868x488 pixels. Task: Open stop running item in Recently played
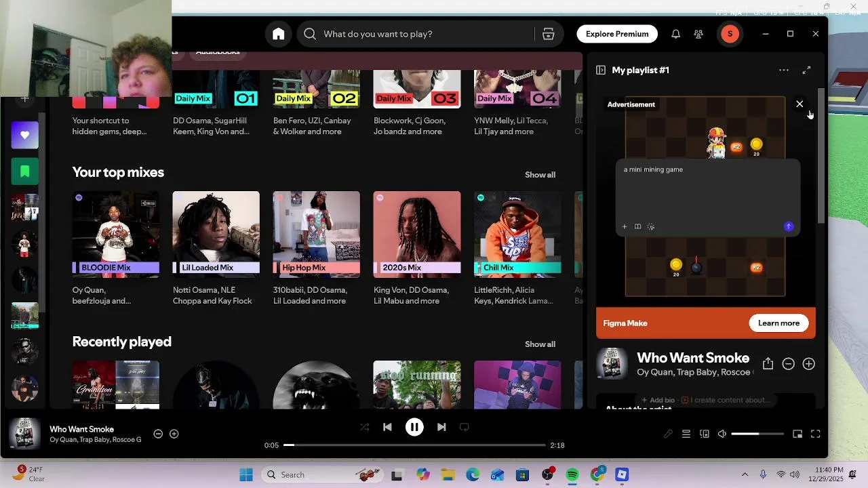tap(417, 385)
